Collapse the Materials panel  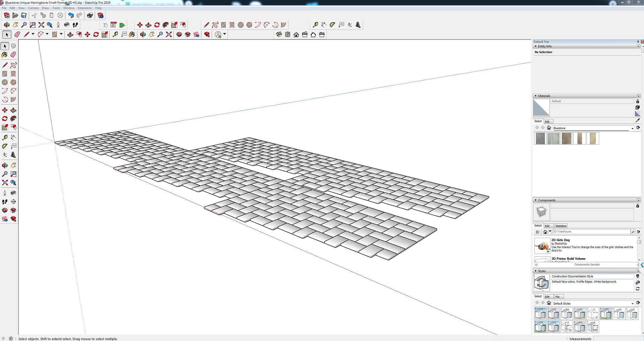tap(536, 96)
